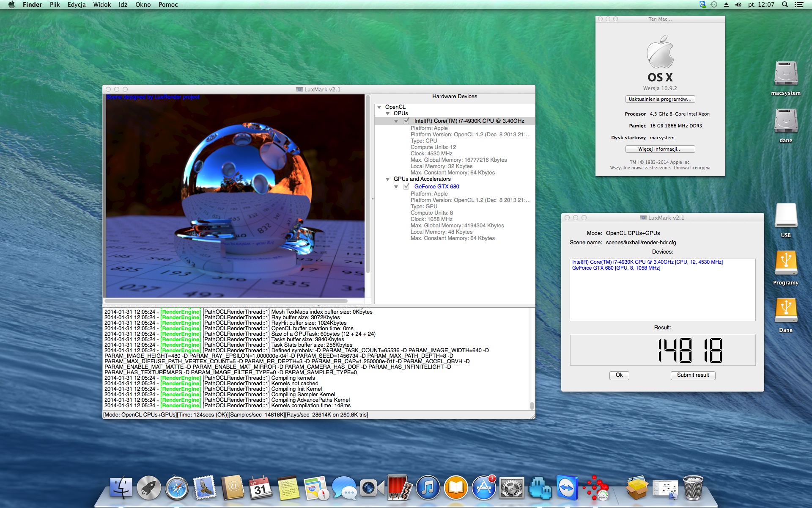
Task: Click the red-spheres BENCH gauge Dock icon
Action: pyautogui.click(x=595, y=488)
